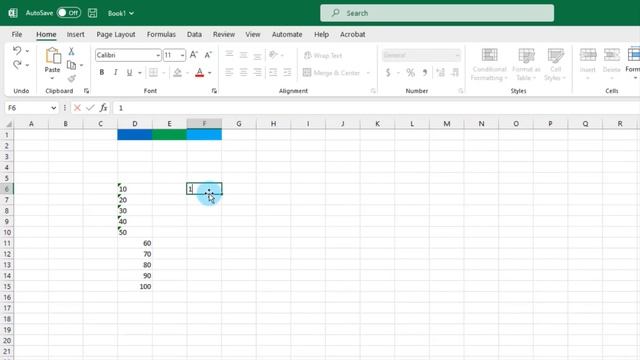Switch to the Formulas tab
Screen dimensions: 640x360
click(x=161, y=34)
